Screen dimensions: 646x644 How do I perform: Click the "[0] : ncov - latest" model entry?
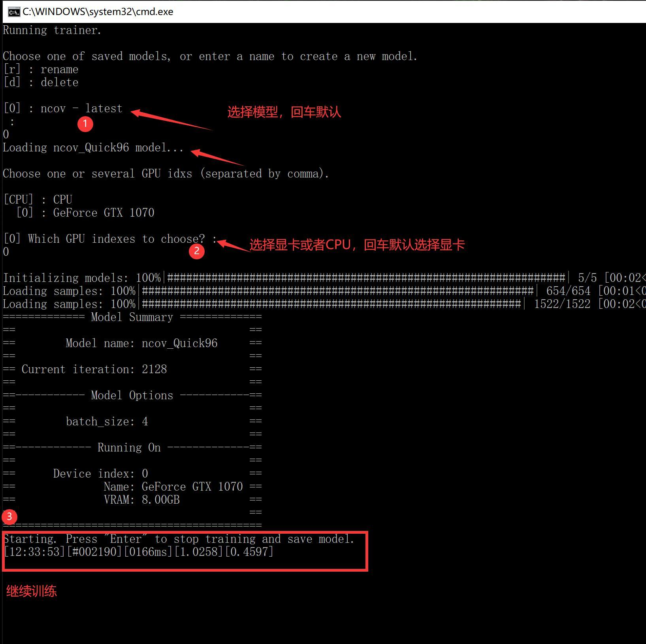[x=63, y=108]
